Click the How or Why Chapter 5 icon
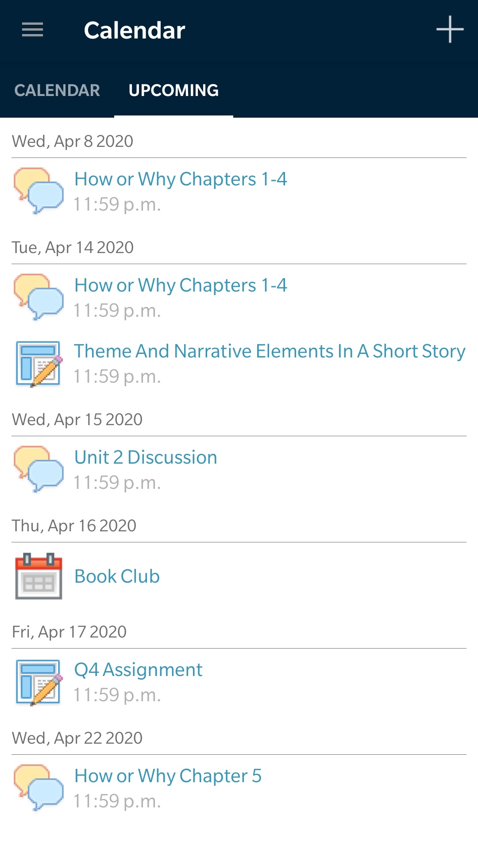This screenshot has height=868, width=478. coord(39,787)
